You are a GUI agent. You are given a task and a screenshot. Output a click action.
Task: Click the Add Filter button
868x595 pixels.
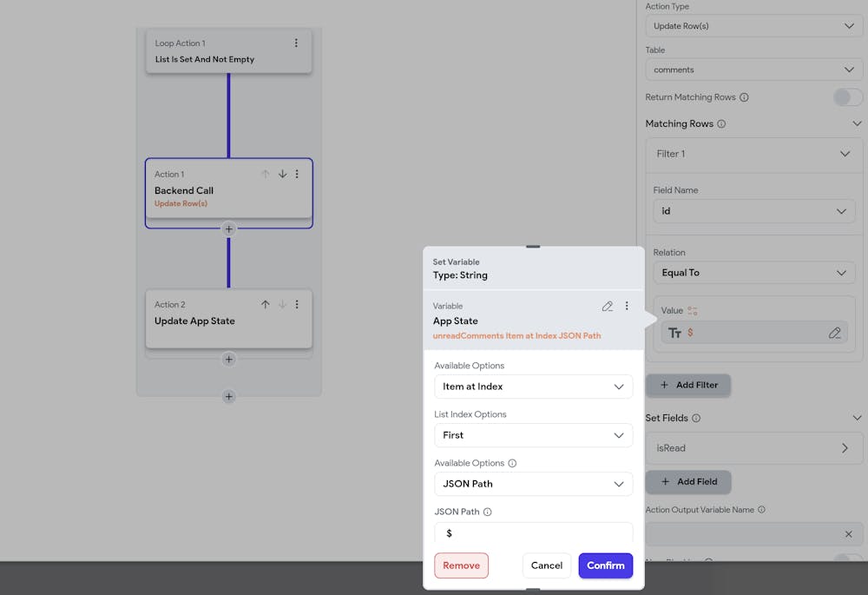[x=687, y=385]
